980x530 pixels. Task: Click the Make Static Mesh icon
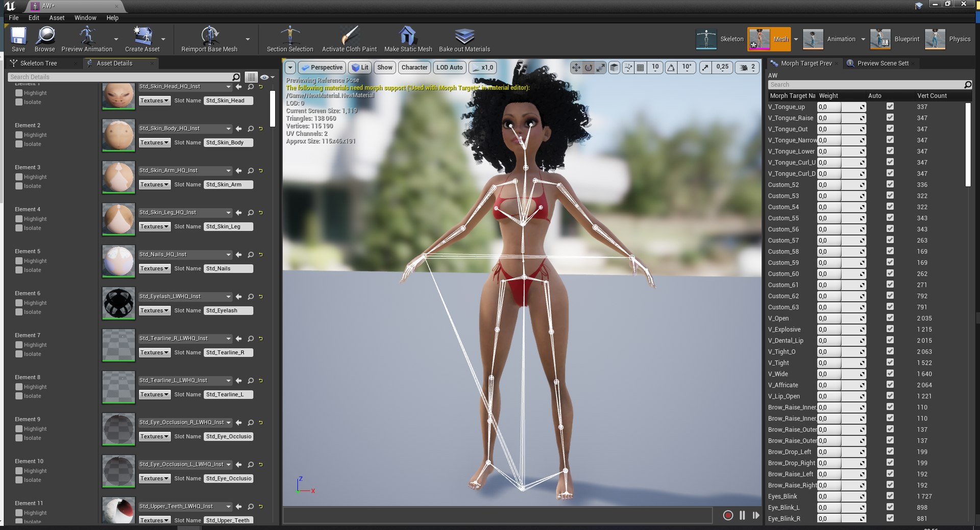(408, 39)
